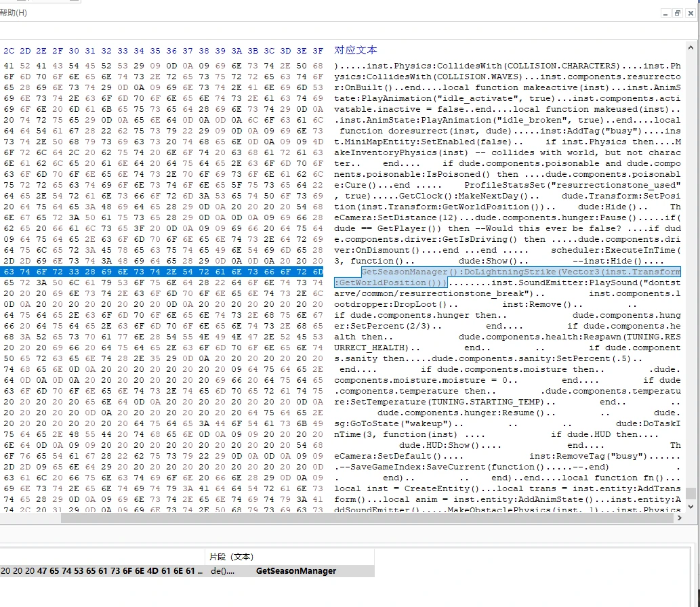This screenshot has height=607, width=700.
Task: Click the vertical scrollbar thumb in hex view
Action: tap(691, 493)
